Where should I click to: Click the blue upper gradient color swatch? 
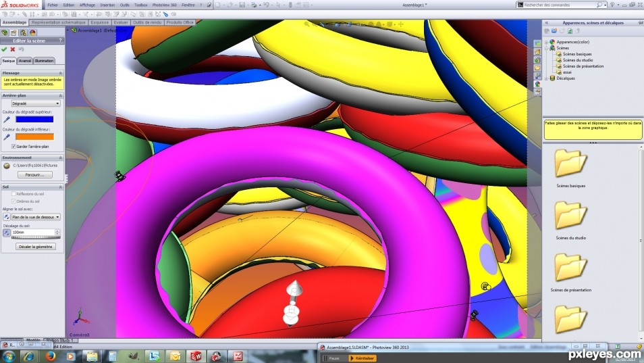tap(34, 119)
